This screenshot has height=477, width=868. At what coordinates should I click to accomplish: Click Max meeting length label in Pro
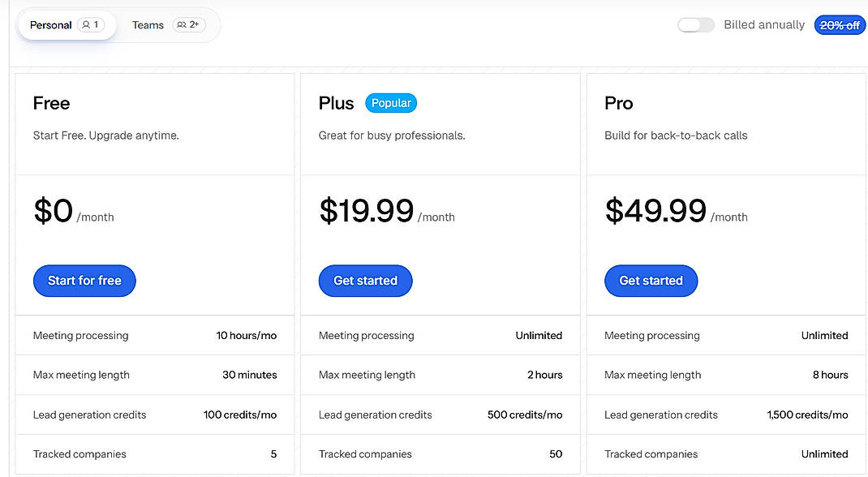[653, 375]
